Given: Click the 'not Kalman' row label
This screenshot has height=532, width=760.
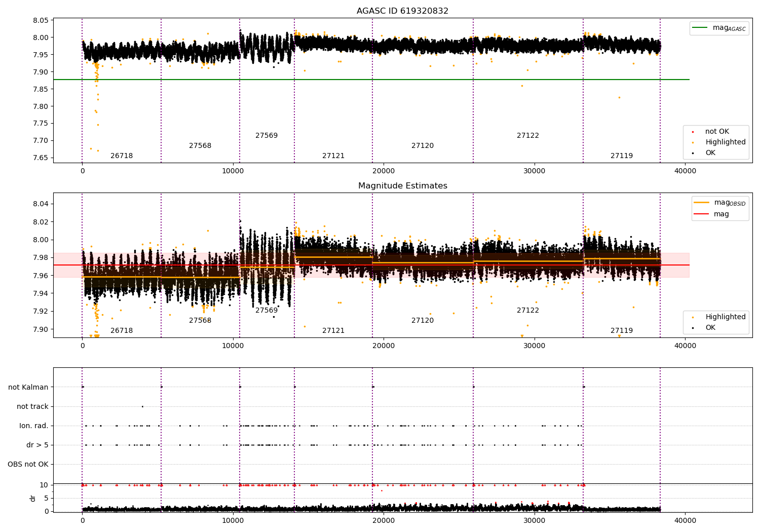Looking at the screenshot, I should click(x=28, y=388).
